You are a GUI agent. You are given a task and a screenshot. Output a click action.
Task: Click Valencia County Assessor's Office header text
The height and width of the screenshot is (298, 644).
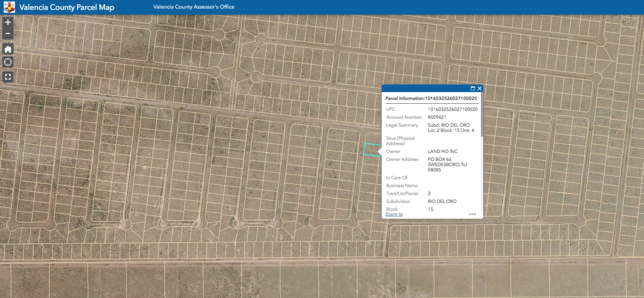(194, 7)
